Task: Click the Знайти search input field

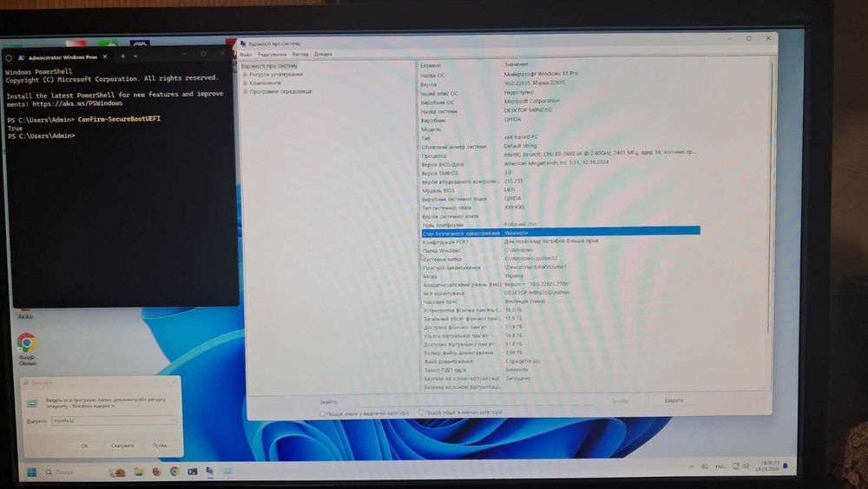Action: (x=476, y=401)
